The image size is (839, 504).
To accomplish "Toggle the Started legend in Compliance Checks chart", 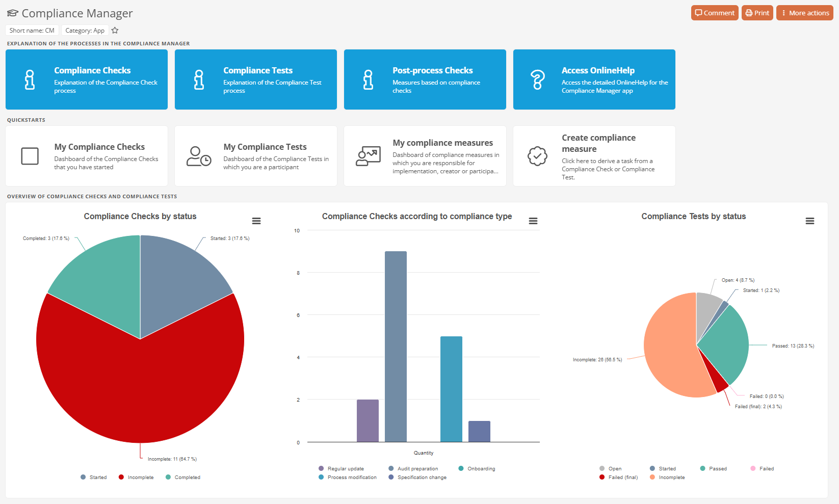I will 94,478.
